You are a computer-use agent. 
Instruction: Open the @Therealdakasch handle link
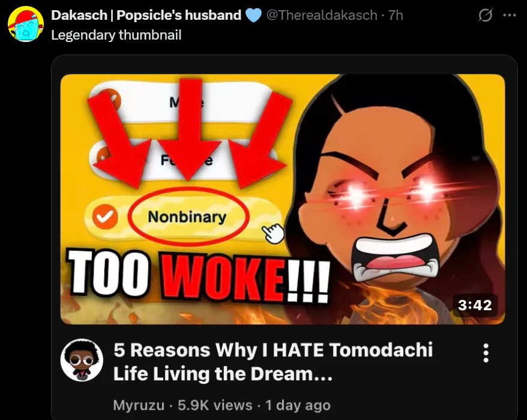point(322,15)
